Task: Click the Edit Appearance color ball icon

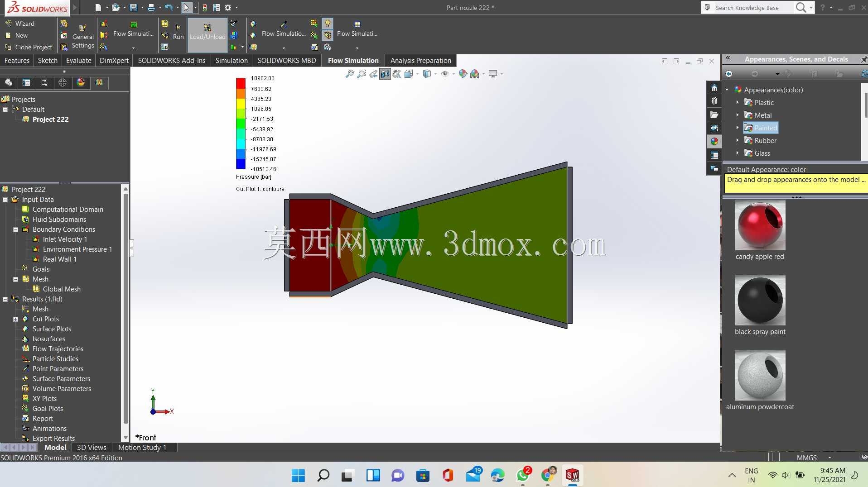Action: coord(463,74)
